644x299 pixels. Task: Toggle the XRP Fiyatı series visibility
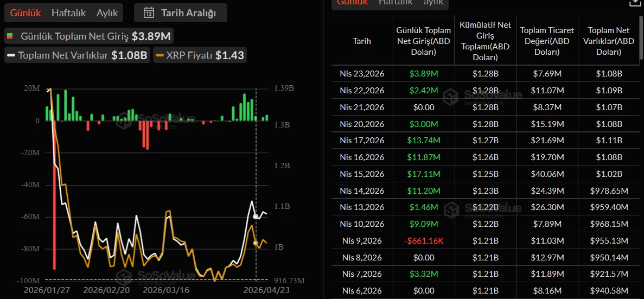coord(199,55)
